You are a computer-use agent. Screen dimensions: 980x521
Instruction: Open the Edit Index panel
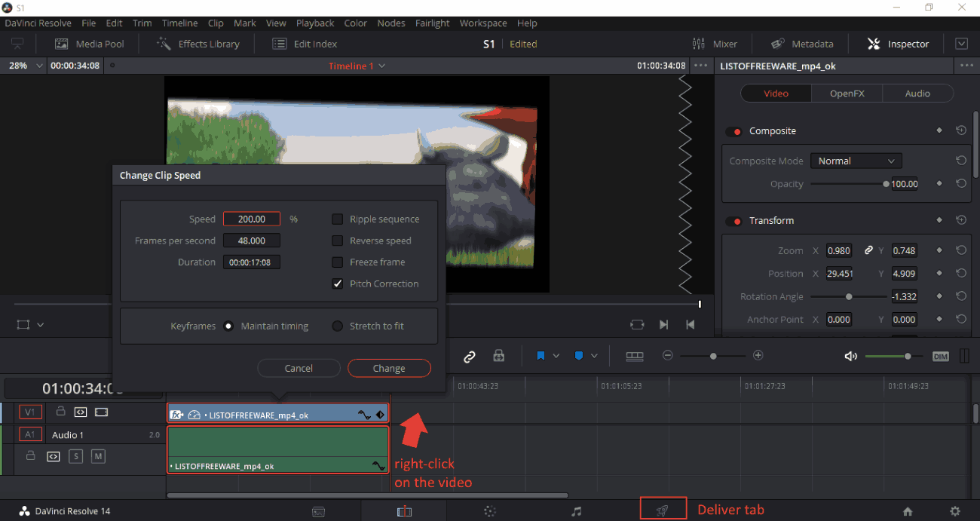[x=305, y=44]
